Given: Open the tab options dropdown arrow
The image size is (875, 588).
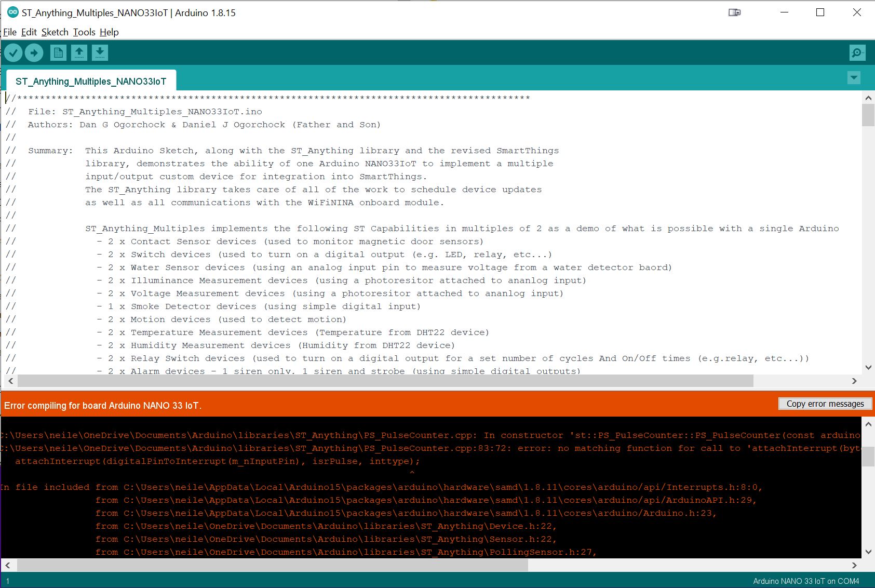Looking at the screenshot, I should point(854,78).
